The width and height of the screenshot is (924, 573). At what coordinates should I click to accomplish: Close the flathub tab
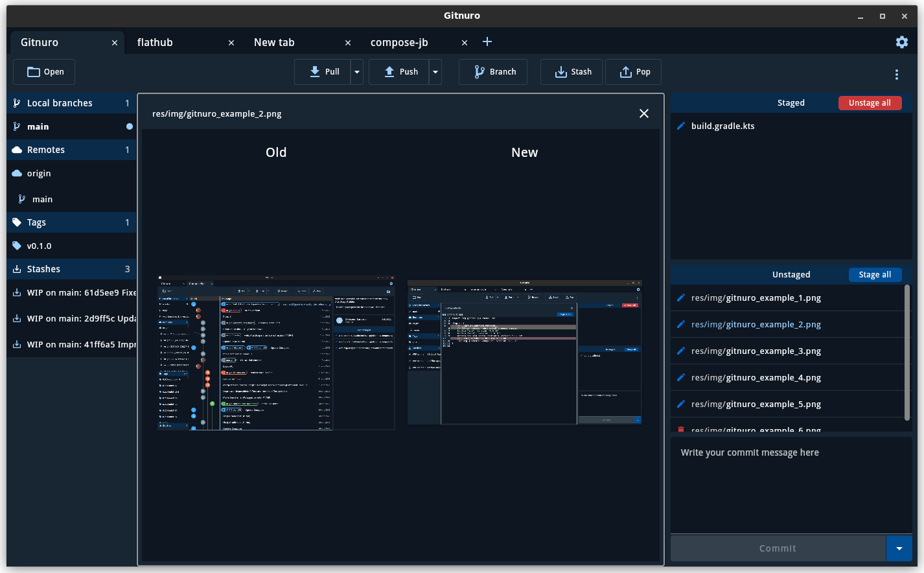(231, 43)
